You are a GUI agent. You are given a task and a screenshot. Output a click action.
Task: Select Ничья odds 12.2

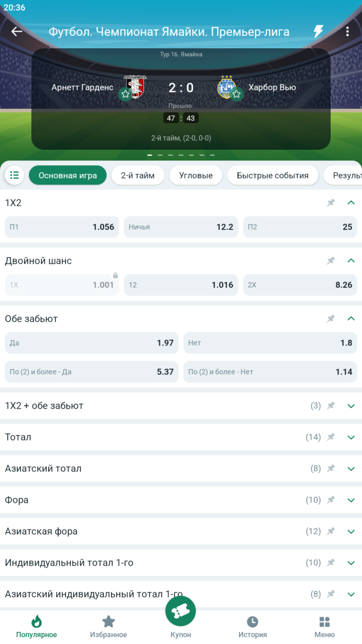point(181,227)
